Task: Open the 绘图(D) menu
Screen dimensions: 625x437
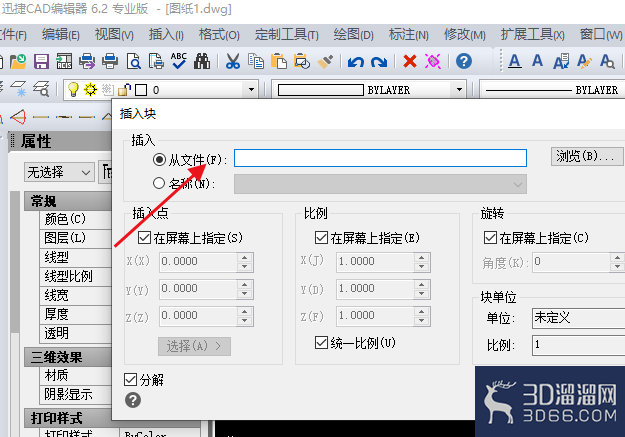Action: click(353, 35)
